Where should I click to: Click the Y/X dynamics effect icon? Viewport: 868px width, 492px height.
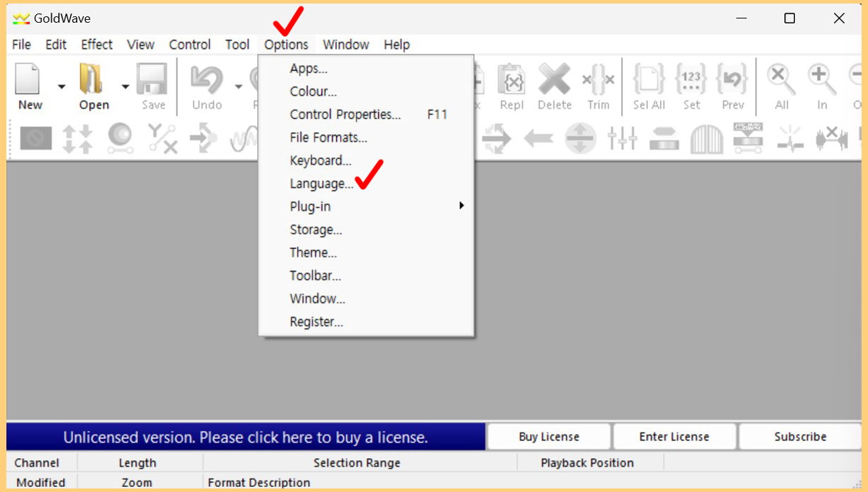(x=162, y=138)
